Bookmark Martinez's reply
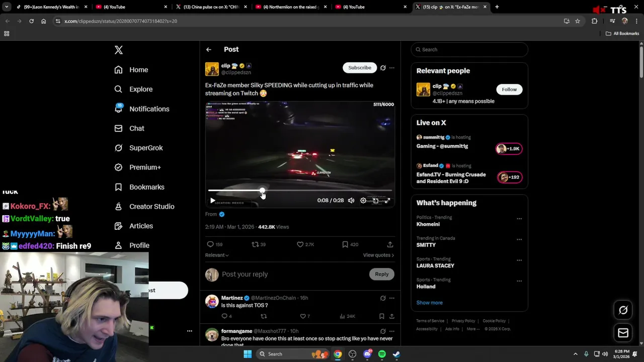644x362 pixels. 382,316
